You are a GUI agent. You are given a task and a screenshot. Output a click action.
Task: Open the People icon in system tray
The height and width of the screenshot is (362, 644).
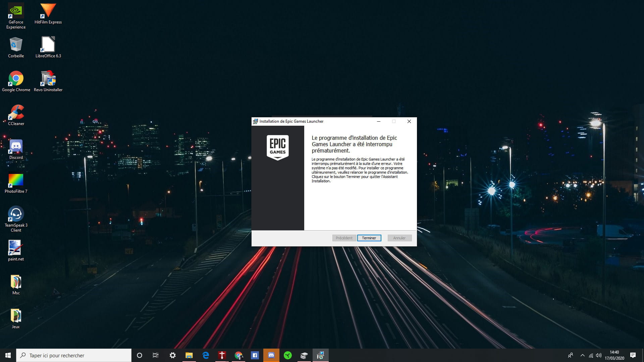[x=571, y=355]
